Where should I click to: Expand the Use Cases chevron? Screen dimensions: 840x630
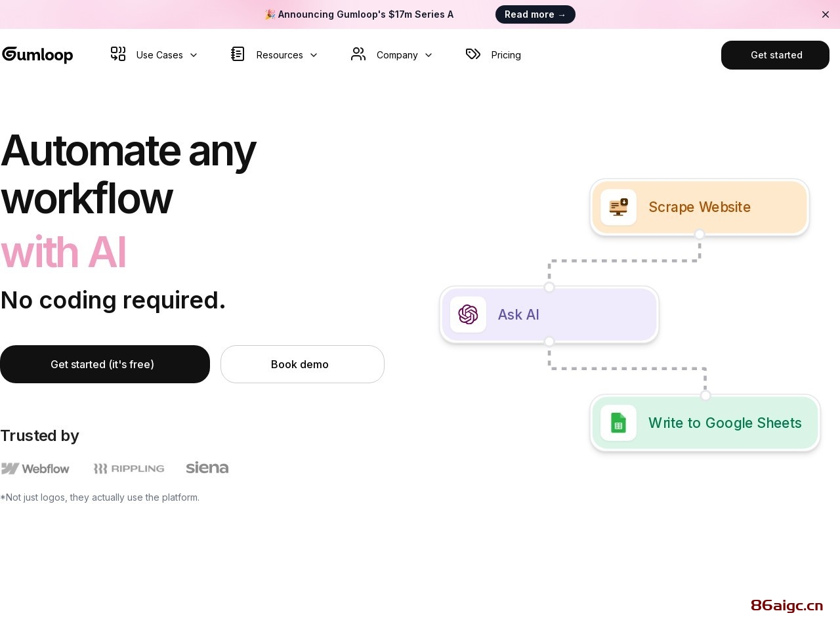[x=194, y=55]
